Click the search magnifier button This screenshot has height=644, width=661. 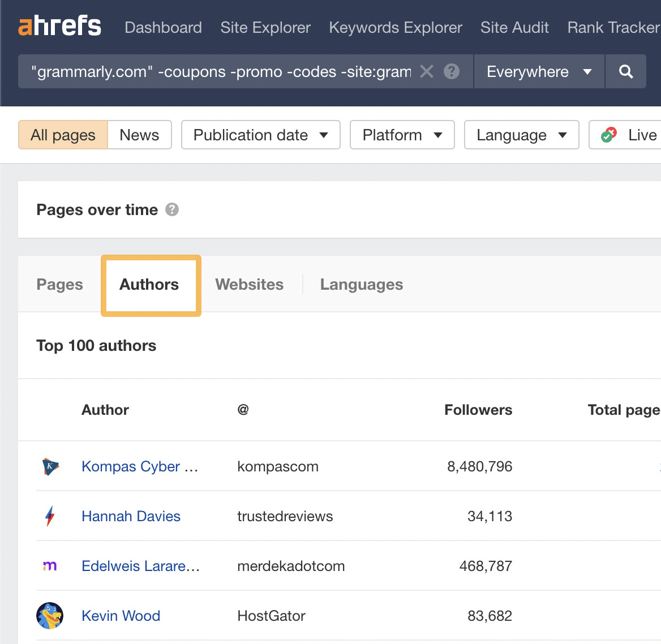(x=625, y=71)
